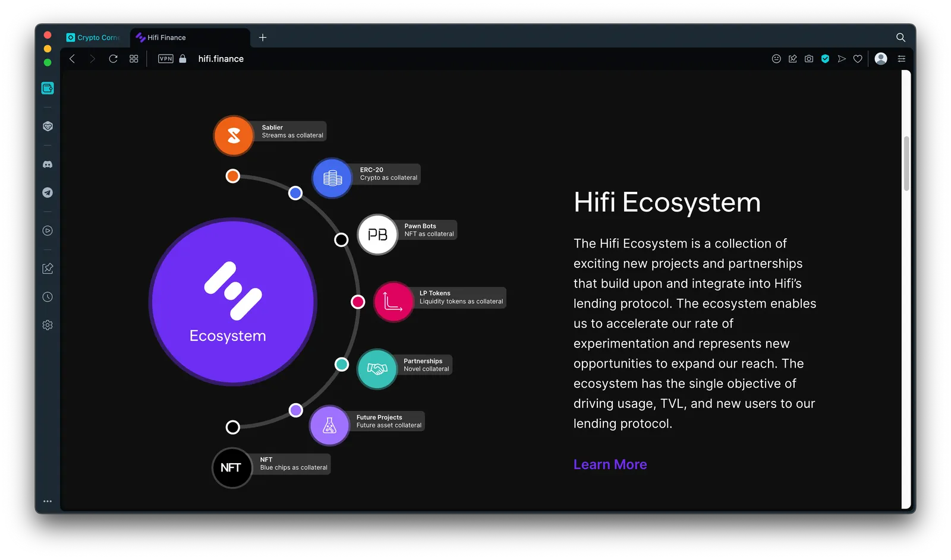Image resolution: width=951 pixels, height=560 pixels.
Task: Click the Liquidity tokens as collateral label
Action: 461,298
